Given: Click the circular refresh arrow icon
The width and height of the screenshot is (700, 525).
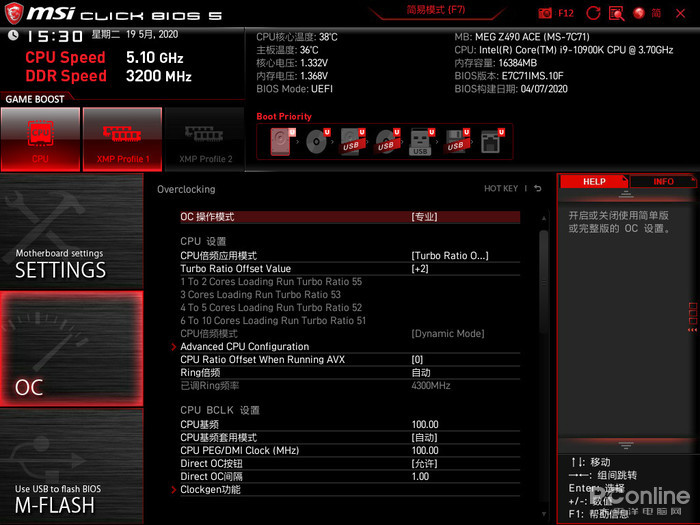Looking at the screenshot, I should (593, 13).
